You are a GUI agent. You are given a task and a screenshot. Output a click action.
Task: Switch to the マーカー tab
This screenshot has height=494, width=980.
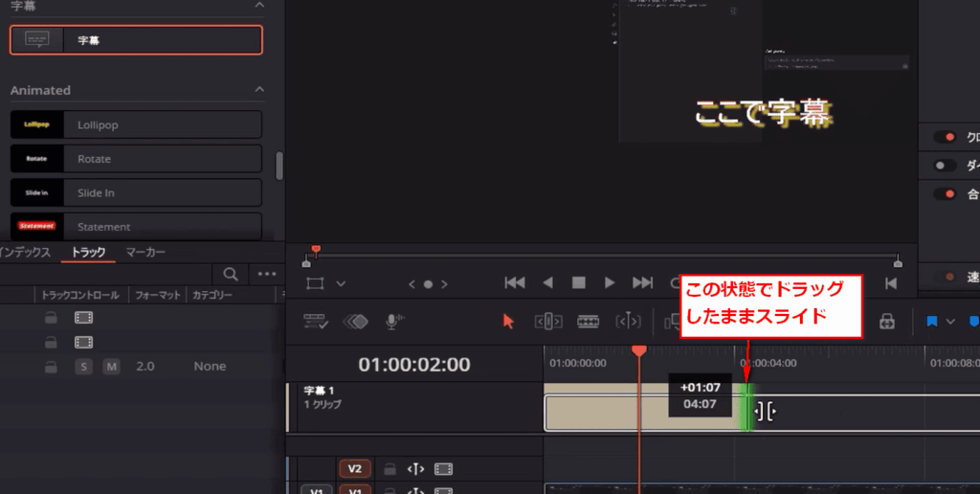click(x=145, y=252)
